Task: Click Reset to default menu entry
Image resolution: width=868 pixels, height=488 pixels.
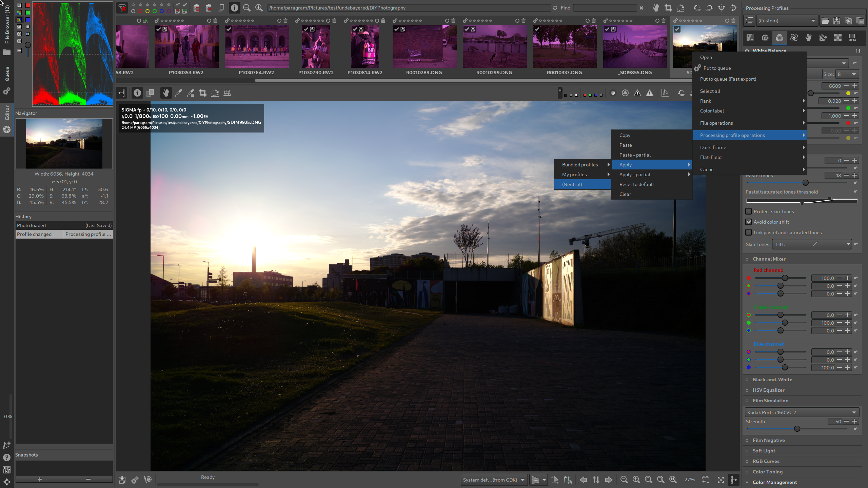Action: pos(636,184)
